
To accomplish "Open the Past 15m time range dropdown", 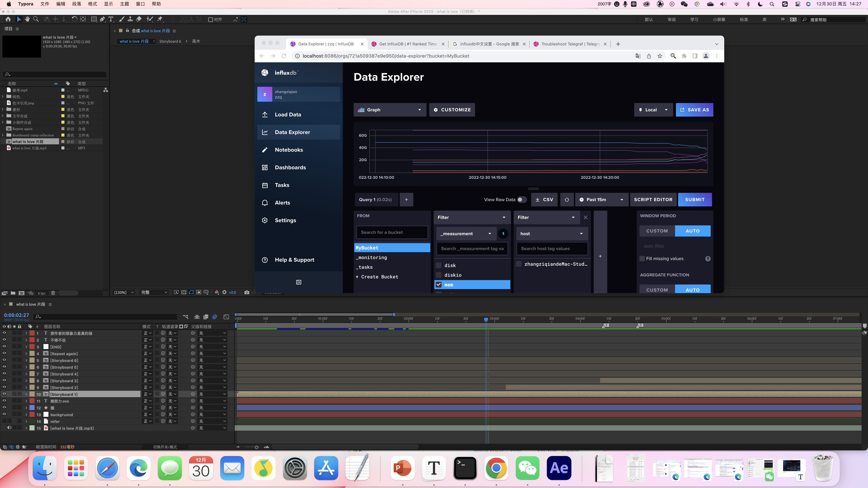I will [601, 200].
